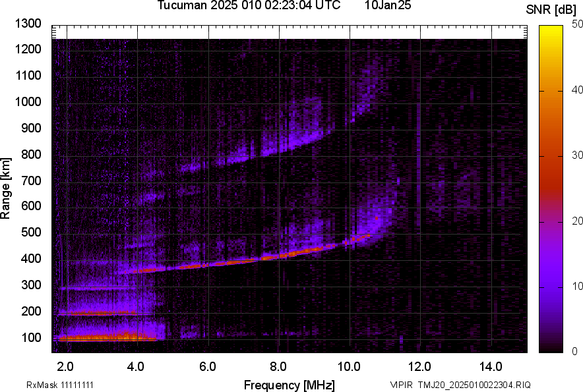583x392 pixels.
Task: Click the range tick label '600'
Action: pos(31,206)
